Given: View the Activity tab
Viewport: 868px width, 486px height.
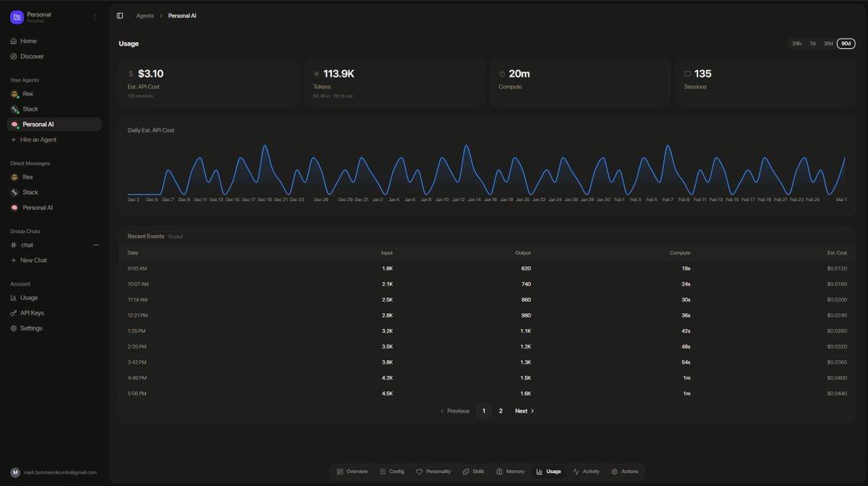Looking at the screenshot, I should pyautogui.click(x=586, y=472).
